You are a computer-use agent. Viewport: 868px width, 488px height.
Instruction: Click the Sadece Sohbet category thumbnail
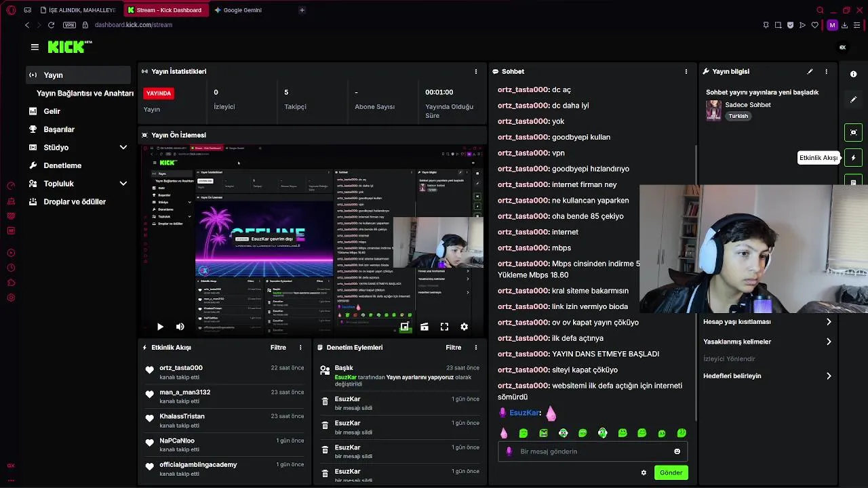[713, 110]
